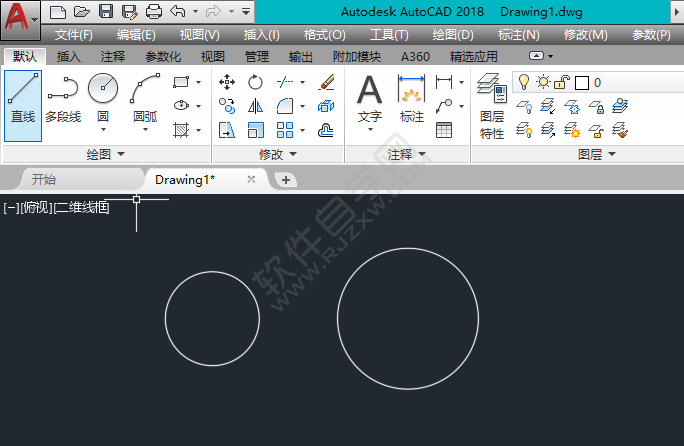684x446 pixels.
Task: Click the Text (文字) tool icon
Action: coord(369,89)
